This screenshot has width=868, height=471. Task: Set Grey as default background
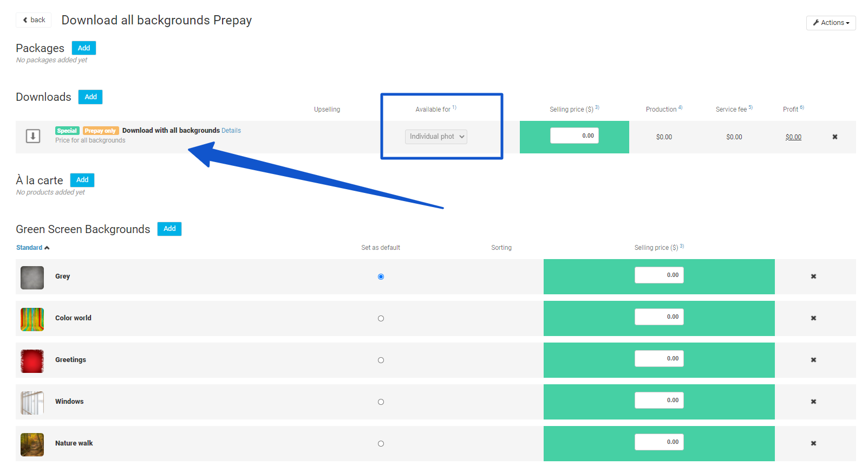tap(381, 276)
